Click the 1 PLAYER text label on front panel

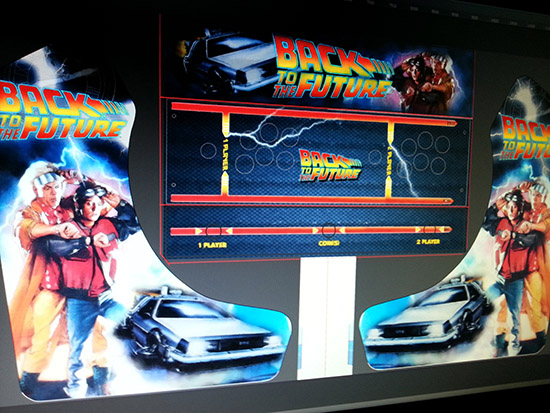pos(213,245)
